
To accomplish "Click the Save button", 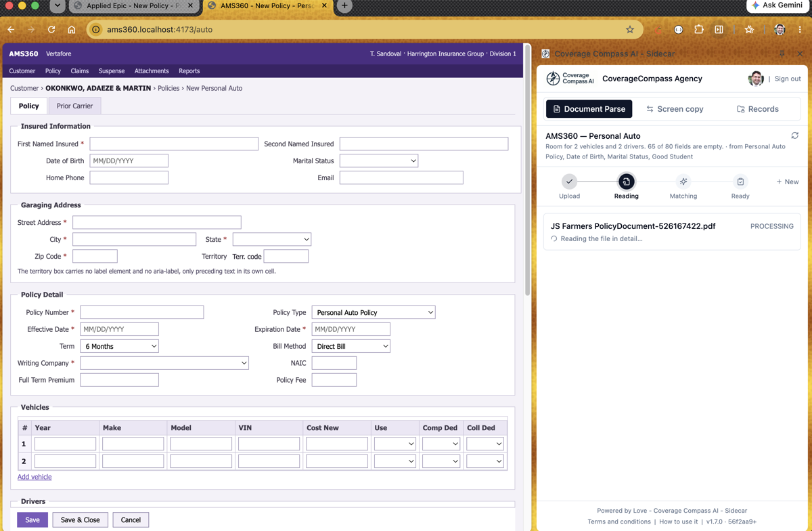I will tap(32, 520).
